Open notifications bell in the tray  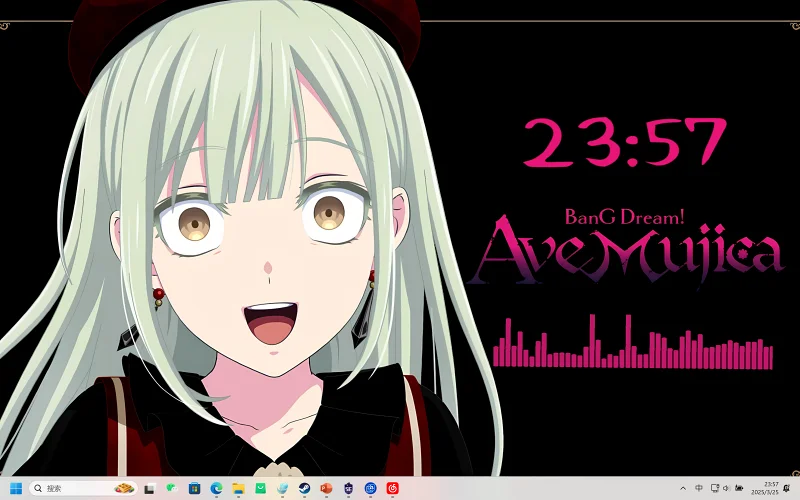point(787,488)
